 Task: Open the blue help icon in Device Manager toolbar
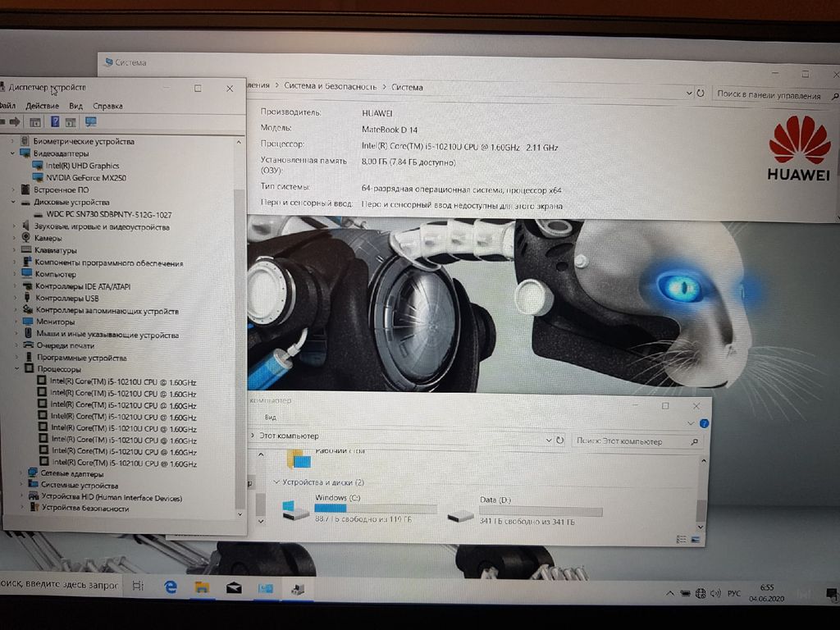point(55,121)
